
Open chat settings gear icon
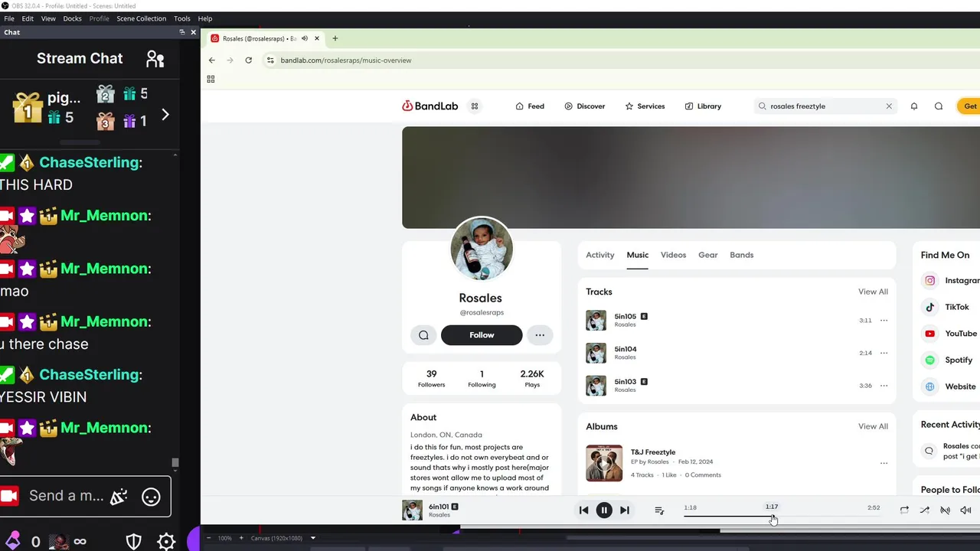(166, 542)
